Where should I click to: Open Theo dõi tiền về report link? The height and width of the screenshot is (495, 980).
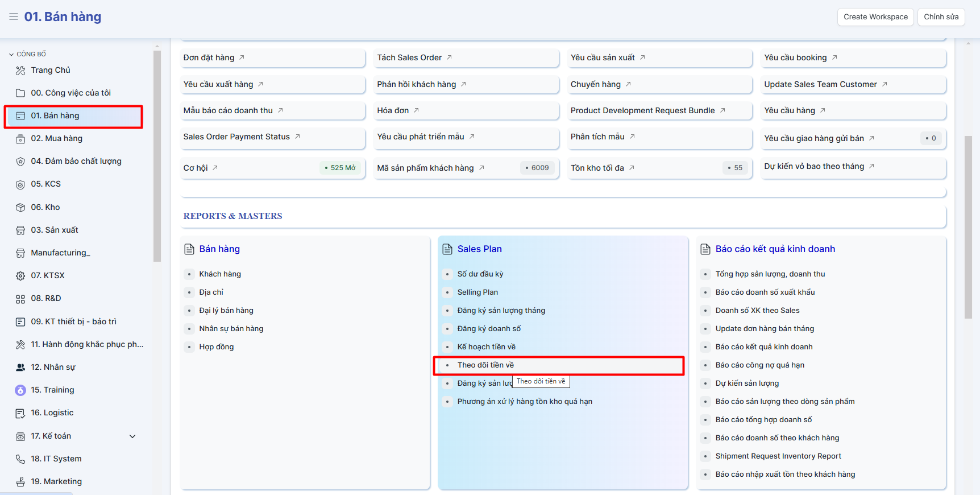[485, 365]
